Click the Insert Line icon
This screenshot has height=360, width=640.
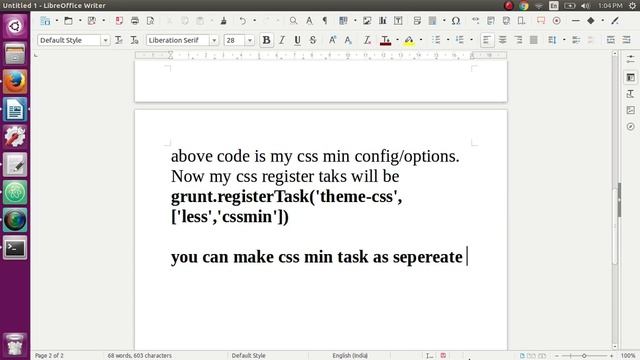tap(576, 21)
